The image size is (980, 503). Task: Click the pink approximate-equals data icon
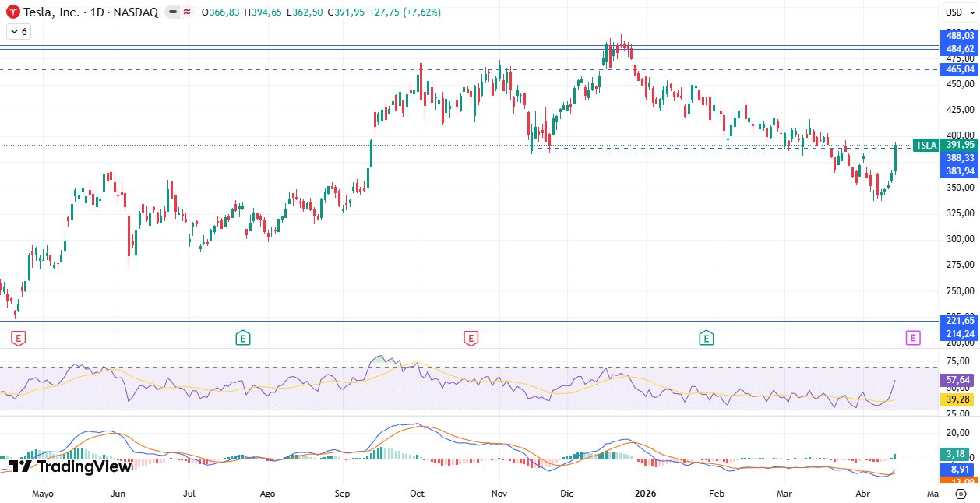(x=187, y=12)
